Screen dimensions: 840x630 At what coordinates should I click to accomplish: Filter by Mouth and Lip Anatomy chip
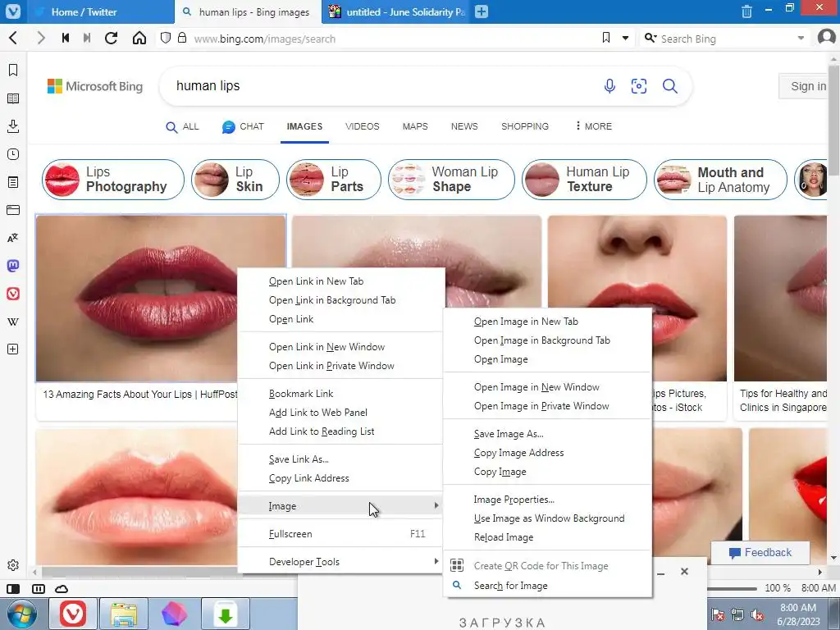coord(720,180)
